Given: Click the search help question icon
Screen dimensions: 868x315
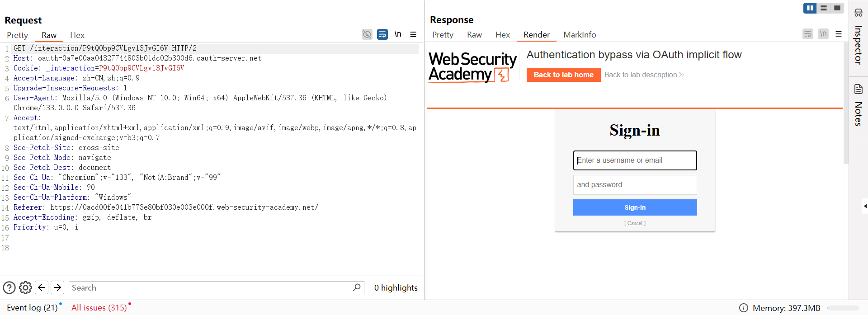Looking at the screenshot, I should click(9, 287).
